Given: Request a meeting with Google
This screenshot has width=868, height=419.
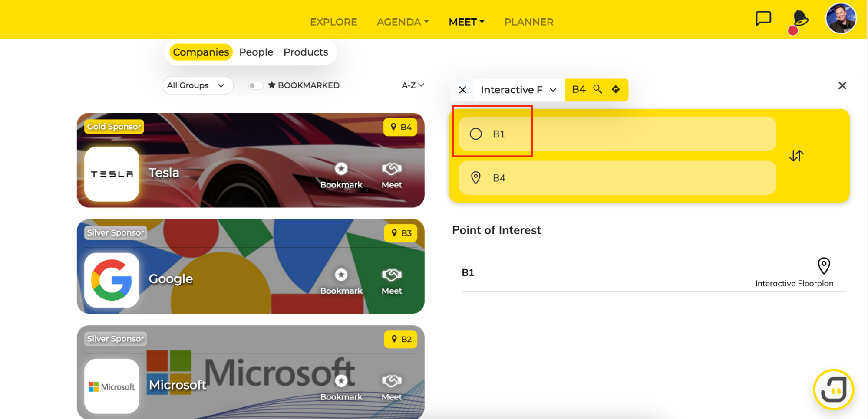Looking at the screenshot, I should pyautogui.click(x=392, y=282).
